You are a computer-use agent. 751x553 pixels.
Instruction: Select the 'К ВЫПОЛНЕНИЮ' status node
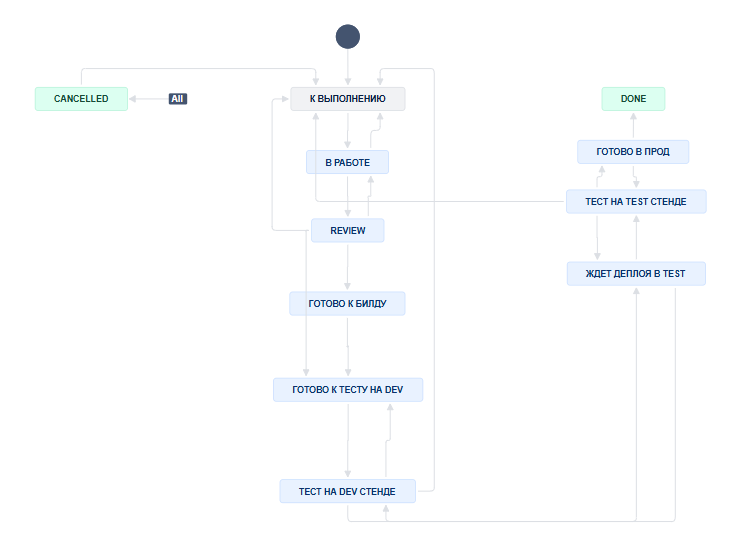348,99
